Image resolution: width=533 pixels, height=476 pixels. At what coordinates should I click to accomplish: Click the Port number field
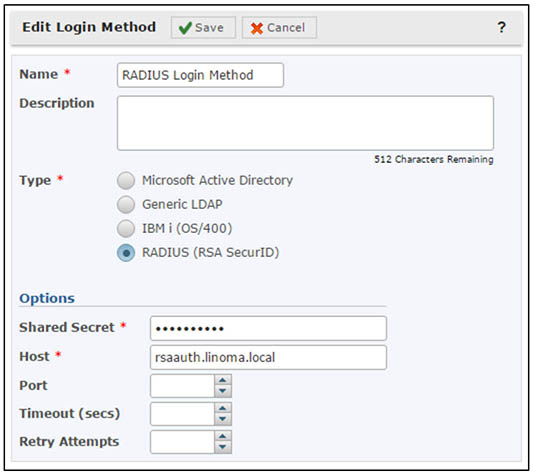(182, 386)
